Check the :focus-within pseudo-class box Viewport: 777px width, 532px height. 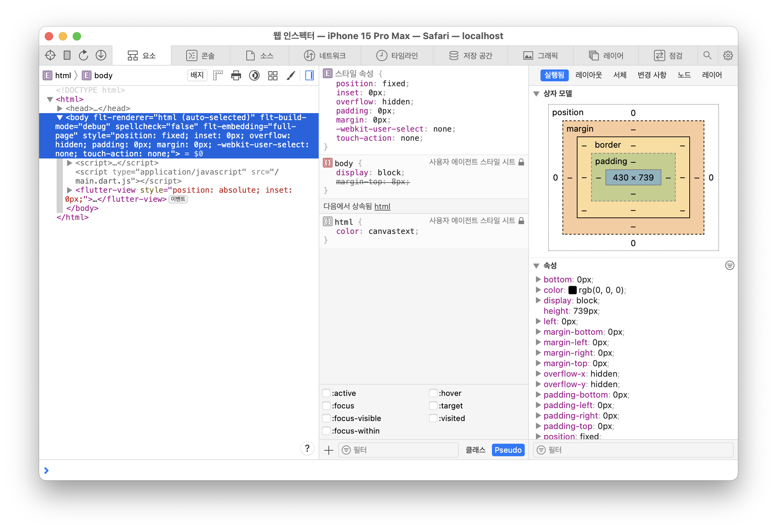tap(326, 431)
